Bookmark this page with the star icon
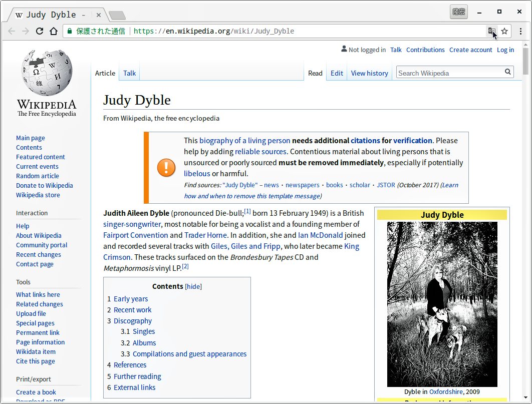The height and width of the screenshot is (404, 532). (504, 31)
